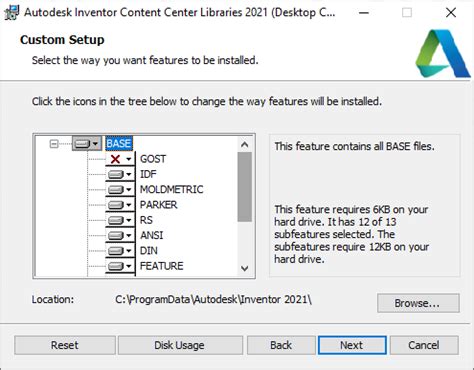Click the install location path text
Screen dimensions: 474x370
click(213, 299)
